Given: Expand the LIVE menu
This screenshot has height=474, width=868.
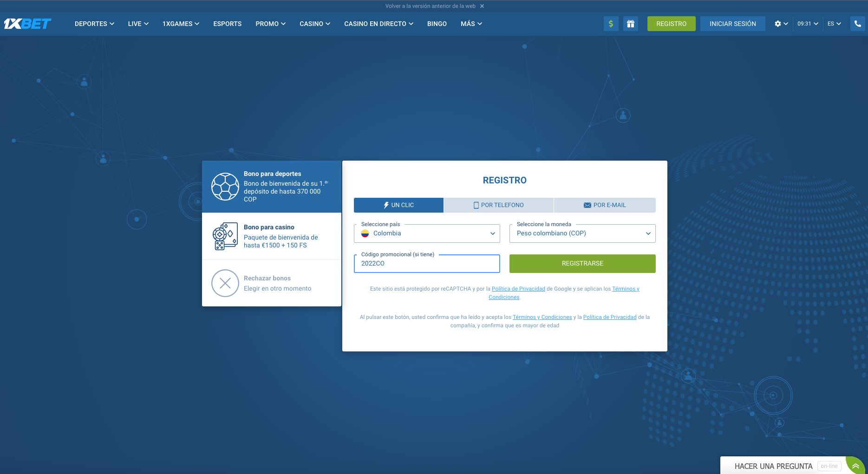Looking at the screenshot, I should [138, 24].
